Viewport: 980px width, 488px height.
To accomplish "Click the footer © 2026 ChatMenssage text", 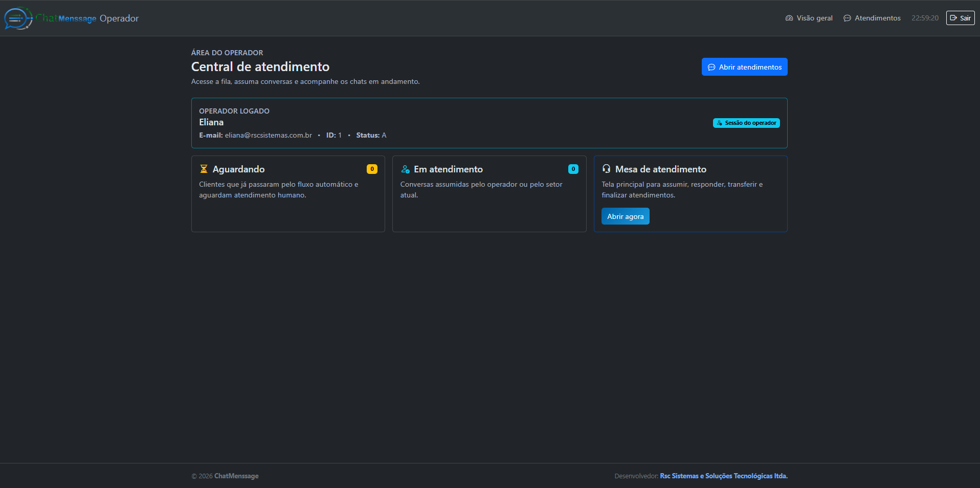I will click(x=225, y=476).
